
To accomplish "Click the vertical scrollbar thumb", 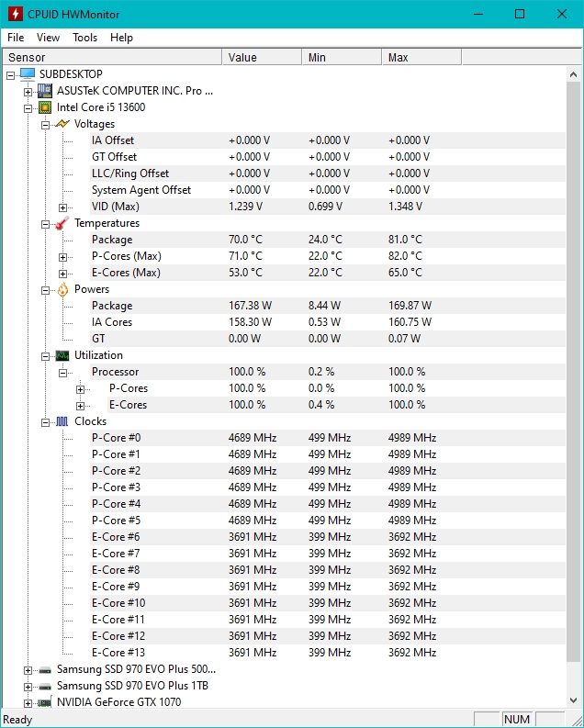I will (573, 373).
